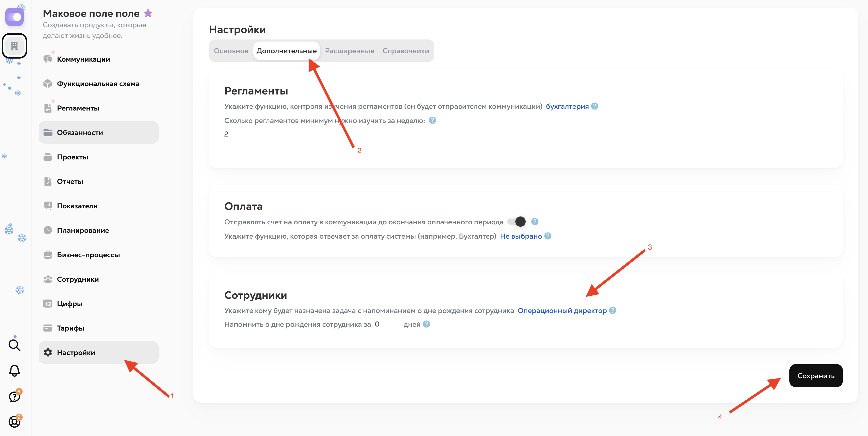Open the бухгалтерия function selector
This screenshot has width=868, height=436.
click(x=567, y=106)
